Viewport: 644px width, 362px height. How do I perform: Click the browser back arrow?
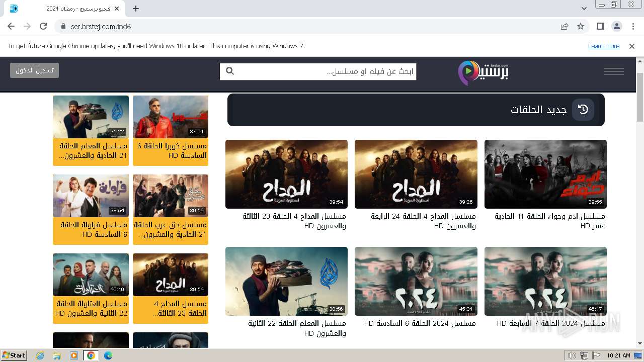click(x=11, y=27)
